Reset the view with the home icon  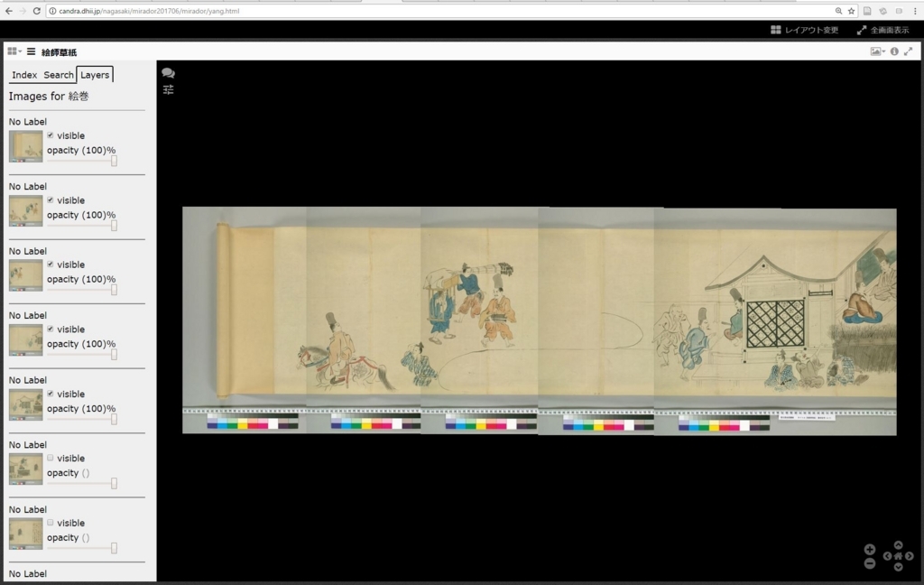coord(898,556)
